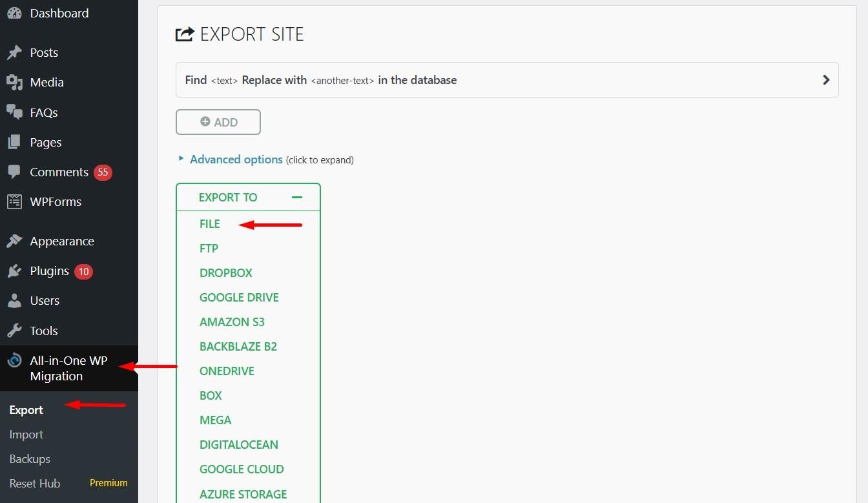868x503 pixels.
Task: Click the Tools wrench icon
Action: pos(14,331)
